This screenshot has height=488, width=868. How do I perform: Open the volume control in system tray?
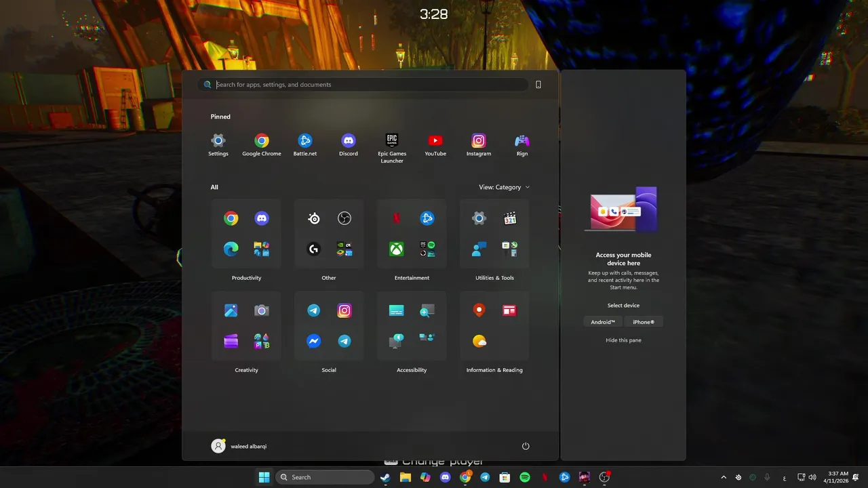click(812, 477)
